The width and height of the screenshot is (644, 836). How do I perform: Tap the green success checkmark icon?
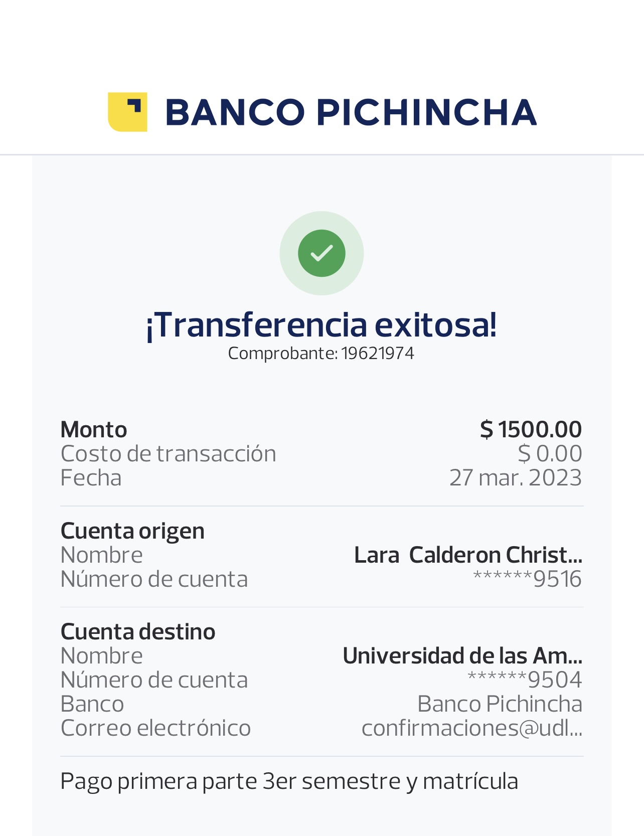[x=321, y=253]
